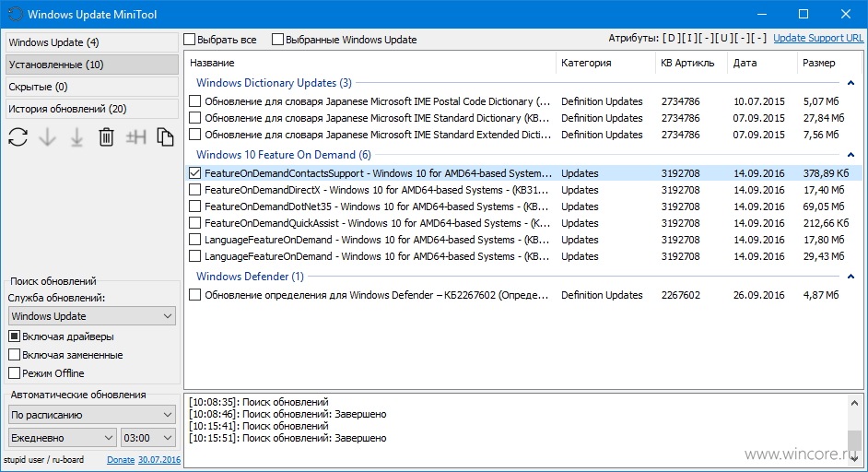Click Windows Dictionary Updates (3) group title

(x=274, y=83)
